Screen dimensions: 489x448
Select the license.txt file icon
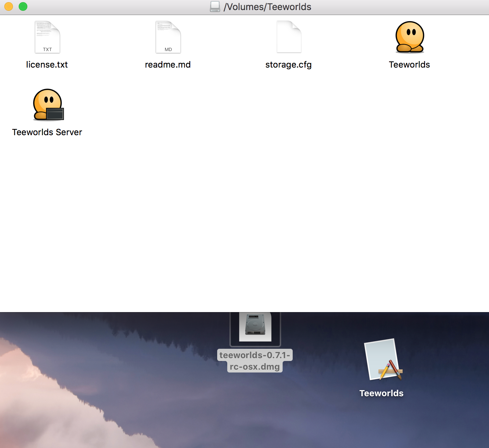47,36
